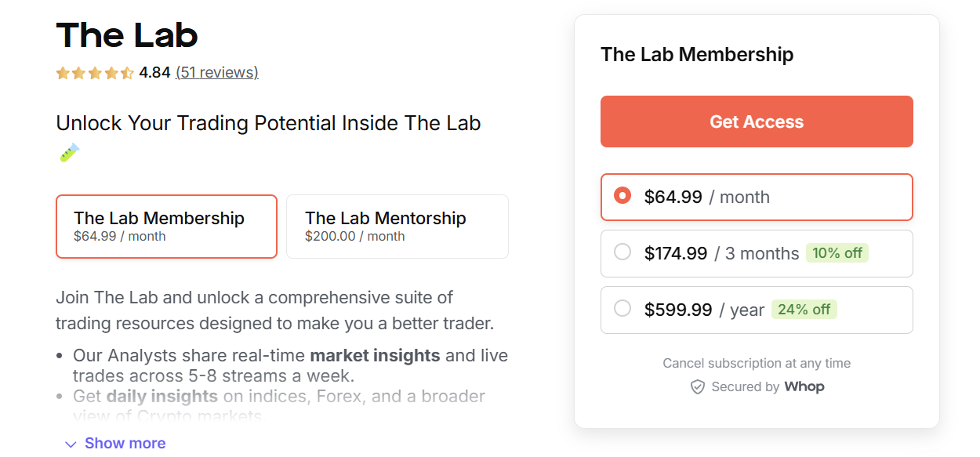Click the 24% off badge
Screen dimensions: 980x457
[804, 309]
